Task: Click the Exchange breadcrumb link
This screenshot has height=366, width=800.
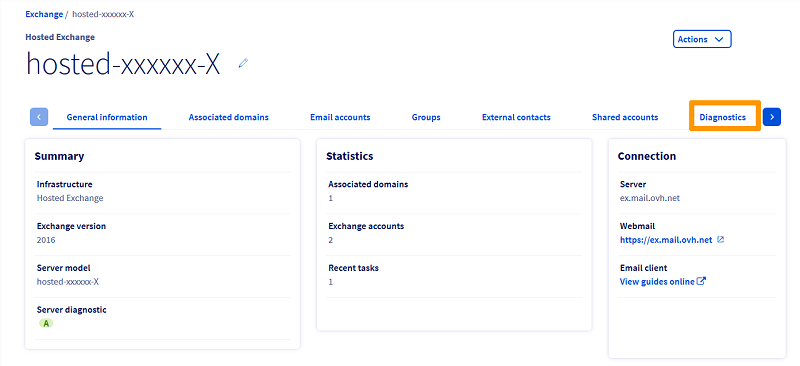Action: pos(44,14)
